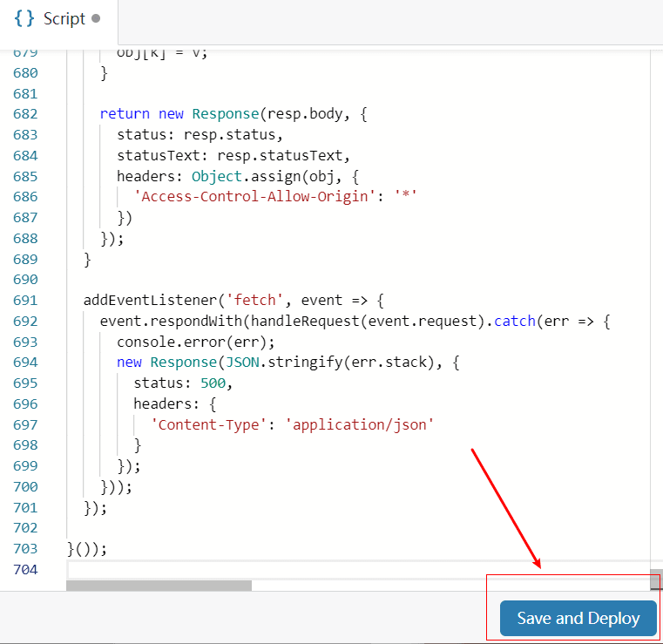Click the unsaved-changes dot beside Script
Viewport: 663px width, 644px height.
[x=96, y=18]
